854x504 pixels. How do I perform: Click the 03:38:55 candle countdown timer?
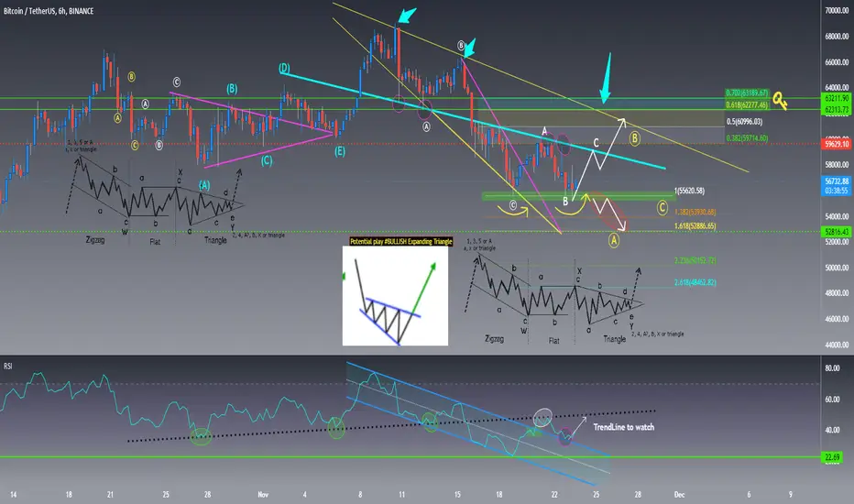click(x=837, y=191)
